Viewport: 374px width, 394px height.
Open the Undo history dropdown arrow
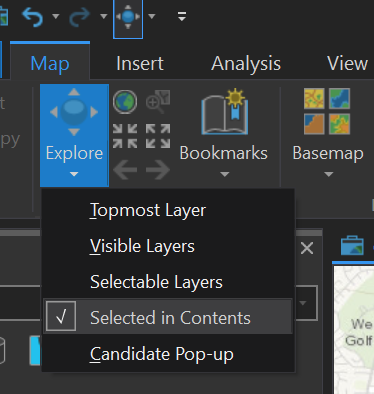(x=56, y=16)
